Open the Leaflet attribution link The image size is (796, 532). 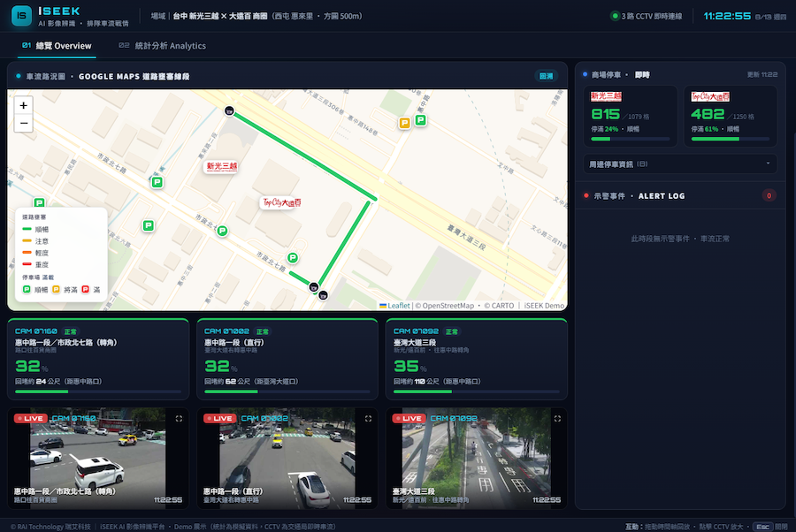tap(394, 306)
